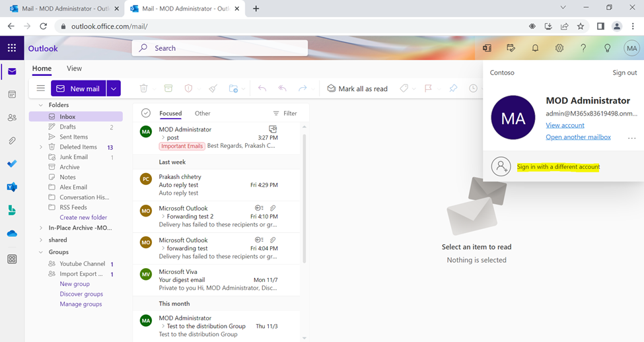This screenshot has width=644, height=342.
Task: Open Tips lightbulb icon
Action: click(x=608, y=48)
